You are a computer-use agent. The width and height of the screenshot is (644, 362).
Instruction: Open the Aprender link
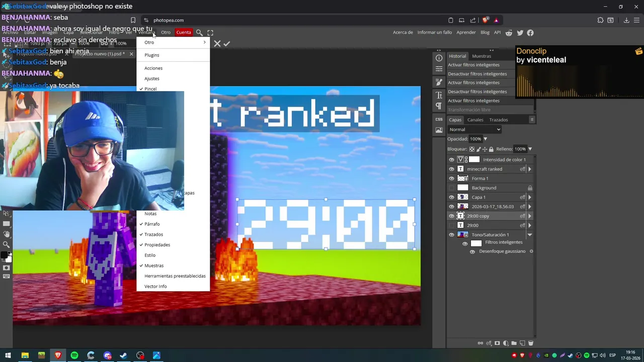(466, 33)
